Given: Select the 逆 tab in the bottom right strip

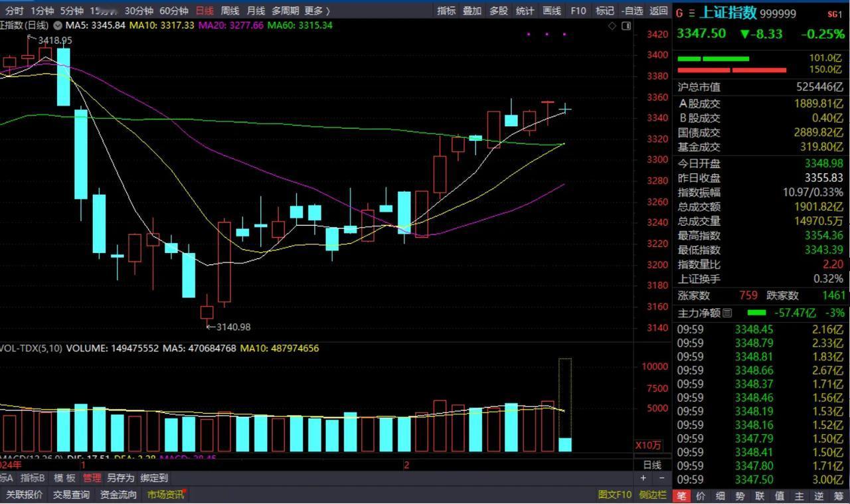Looking at the screenshot, I should coord(819,496).
